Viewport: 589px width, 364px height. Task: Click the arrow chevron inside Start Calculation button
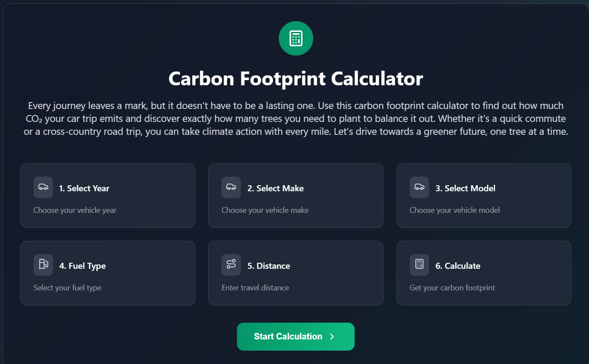point(331,336)
